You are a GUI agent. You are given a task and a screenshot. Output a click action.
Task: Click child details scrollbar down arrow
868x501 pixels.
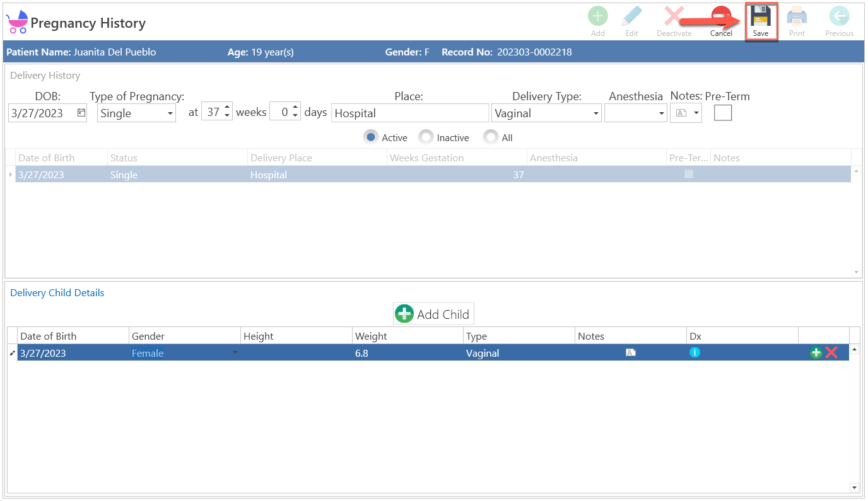pyautogui.click(x=855, y=487)
